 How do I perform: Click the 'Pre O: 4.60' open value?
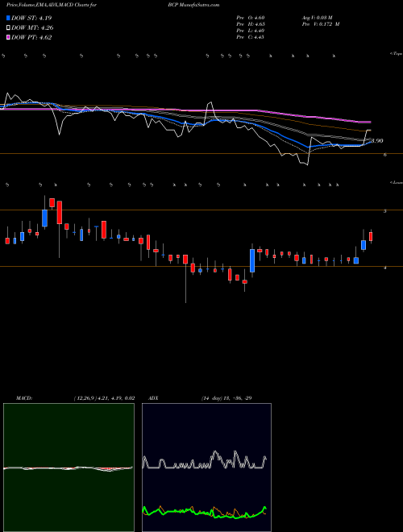[251, 18]
